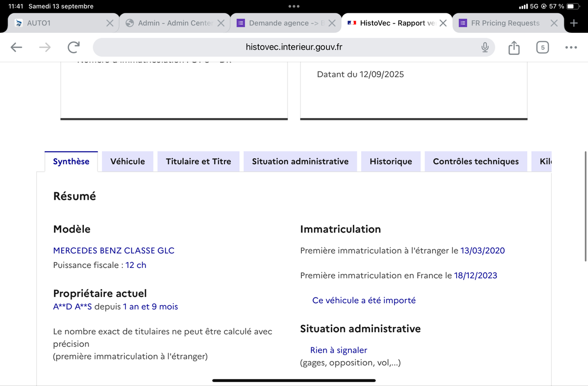Viewport: 588px width, 386px height.
Task: Tap the 11:41 clock in status bar
Action: coord(16,6)
